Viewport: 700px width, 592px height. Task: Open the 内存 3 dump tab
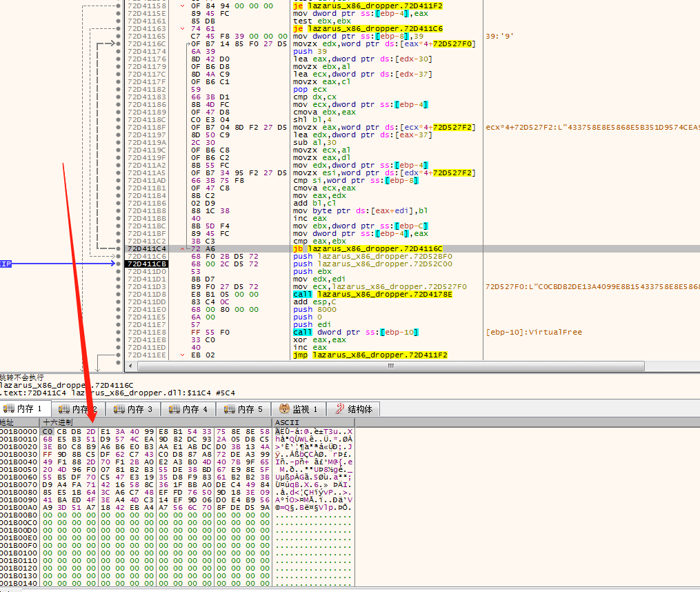(x=133, y=409)
